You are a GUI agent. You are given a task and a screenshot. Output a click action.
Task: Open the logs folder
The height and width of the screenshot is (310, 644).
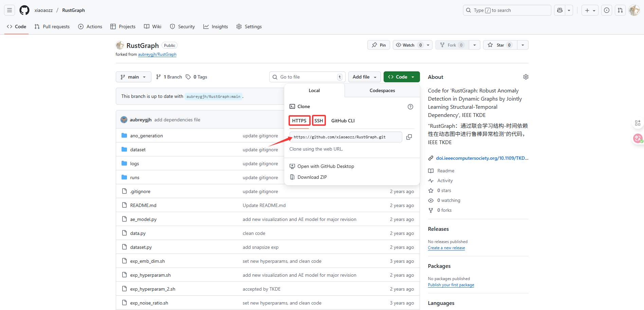click(134, 163)
